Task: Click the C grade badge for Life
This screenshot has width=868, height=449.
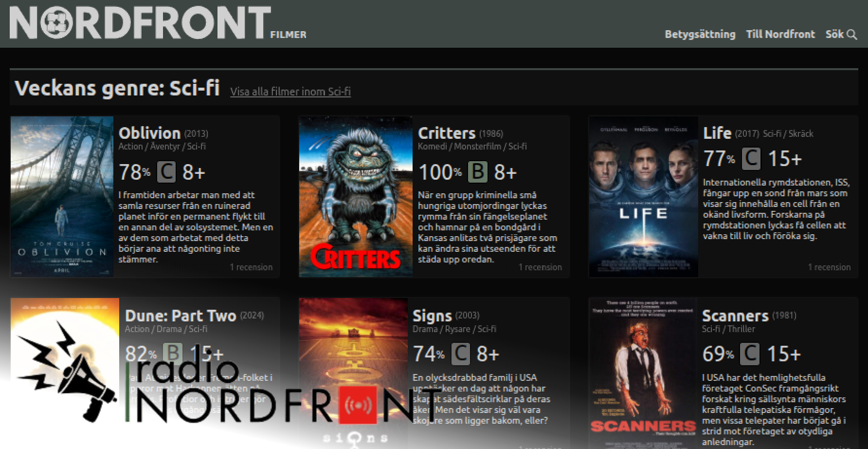Action: tap(751, 159)
